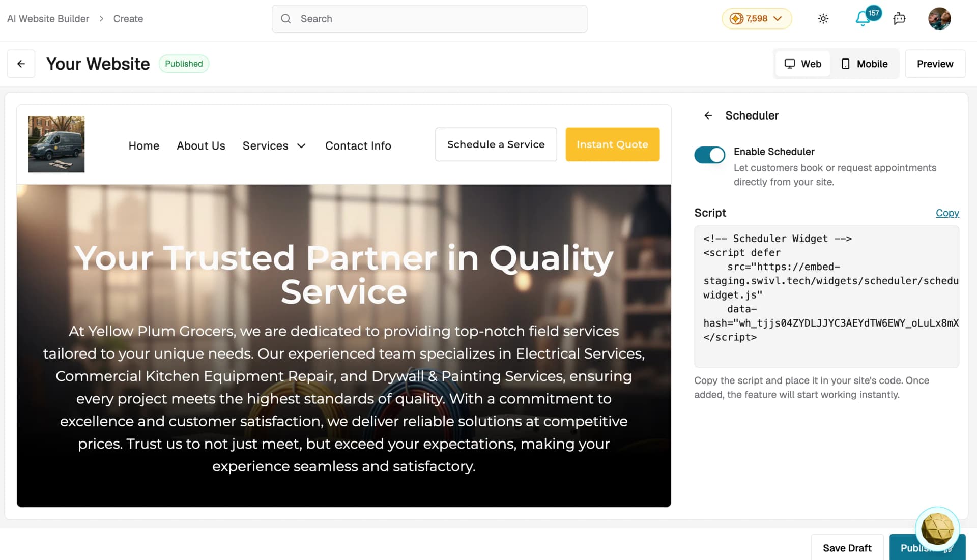
Task: Open the About Us nav item
Action: 200,146
